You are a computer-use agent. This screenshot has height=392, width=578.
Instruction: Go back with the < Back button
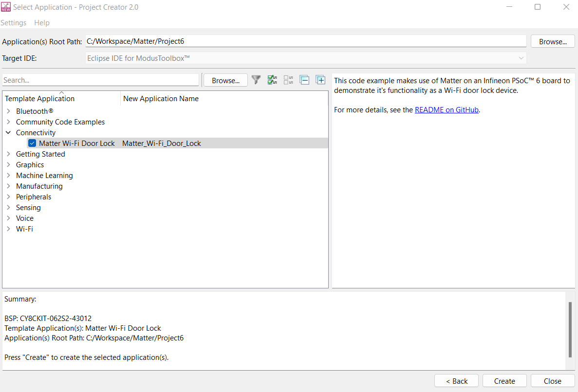tap(456, 381)
